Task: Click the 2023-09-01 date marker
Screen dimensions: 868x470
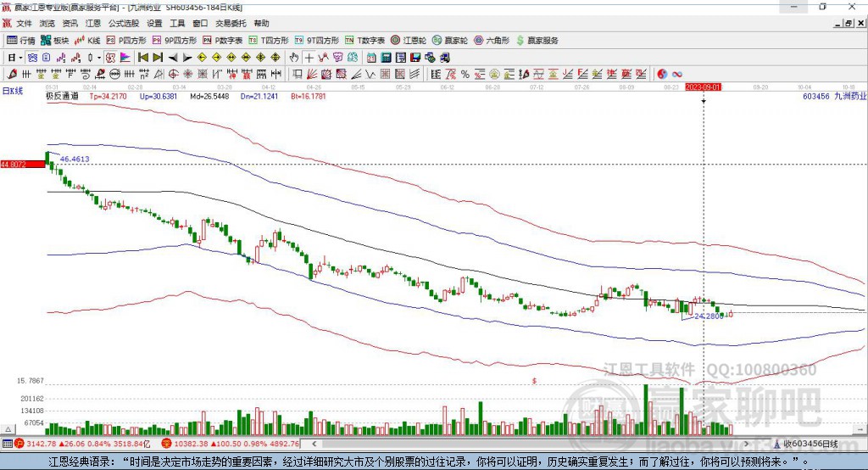Action: point(703,87)
